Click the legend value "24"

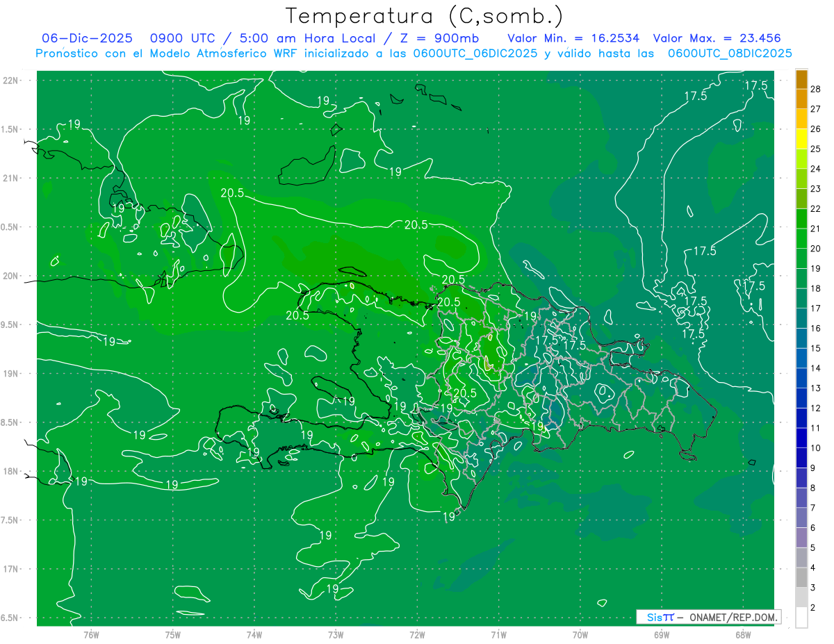click(x=816, y=169)
